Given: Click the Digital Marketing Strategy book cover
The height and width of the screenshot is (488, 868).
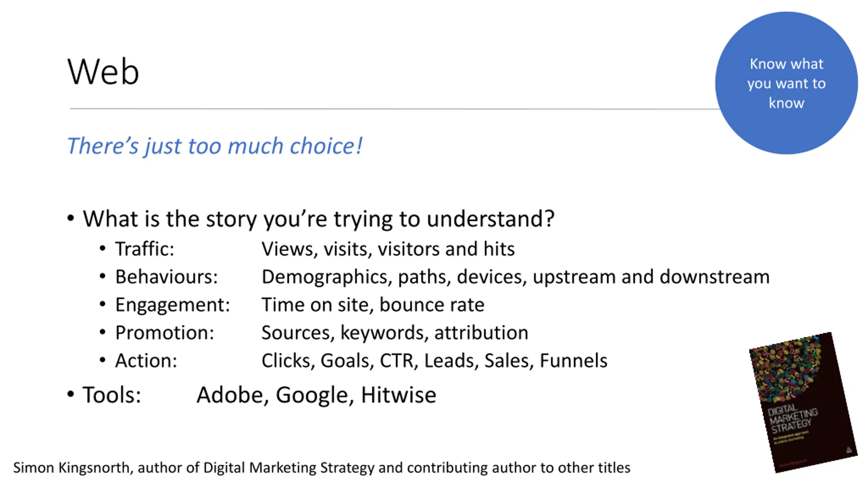Looking at the screenshot, I should coord(803,403).
